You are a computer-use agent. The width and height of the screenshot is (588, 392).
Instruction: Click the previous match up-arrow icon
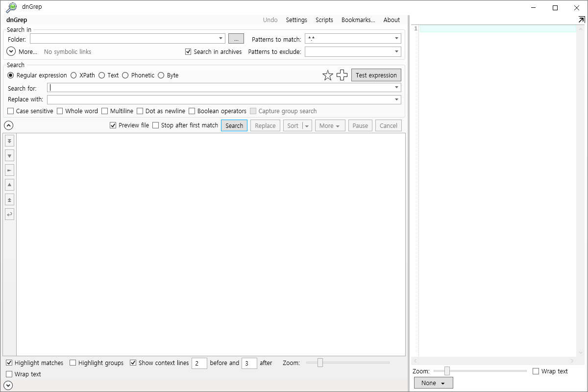[9, 185]
